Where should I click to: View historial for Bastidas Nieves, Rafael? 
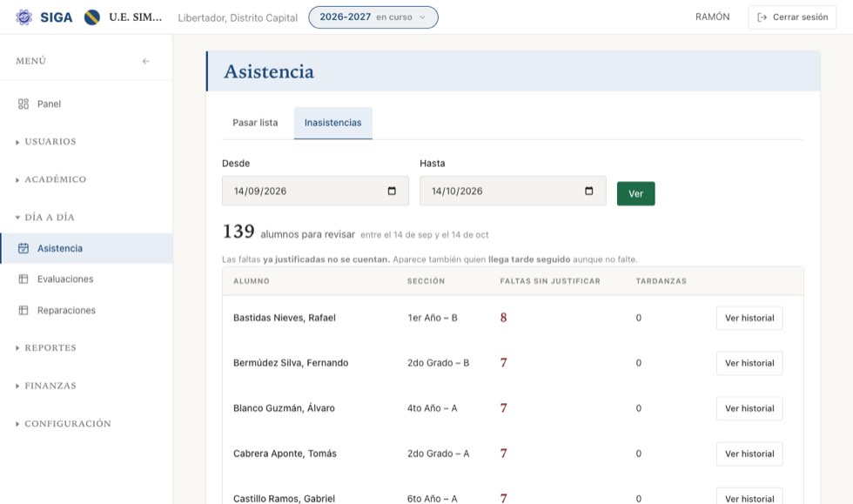pyautogui.click(x=749, y=318)
